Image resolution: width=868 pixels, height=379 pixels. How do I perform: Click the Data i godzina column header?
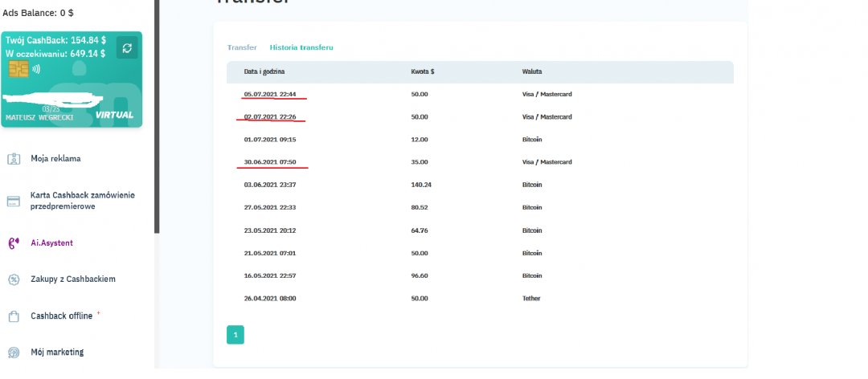coord(264,72)
